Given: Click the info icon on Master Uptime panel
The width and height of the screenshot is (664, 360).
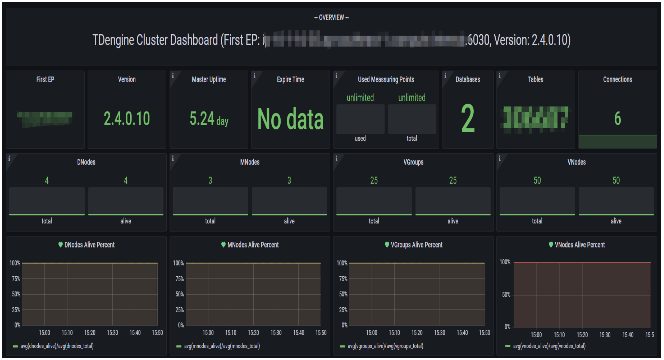Looking at the screenshot, I should coord(173,75).
